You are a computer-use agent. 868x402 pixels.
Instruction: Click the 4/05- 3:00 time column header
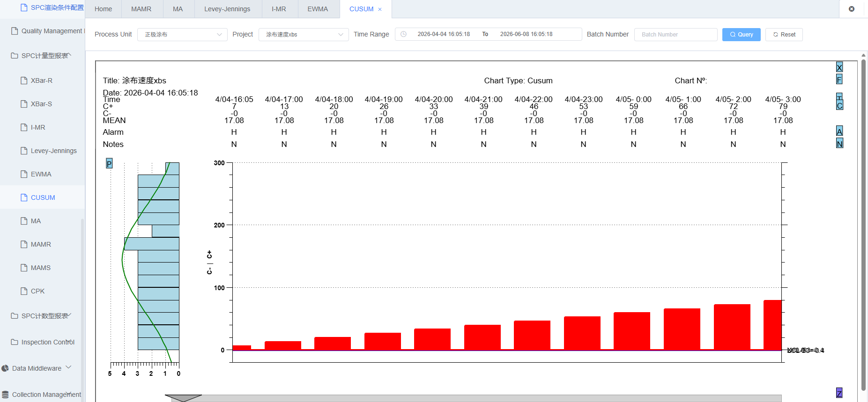[x=783, y=99]
